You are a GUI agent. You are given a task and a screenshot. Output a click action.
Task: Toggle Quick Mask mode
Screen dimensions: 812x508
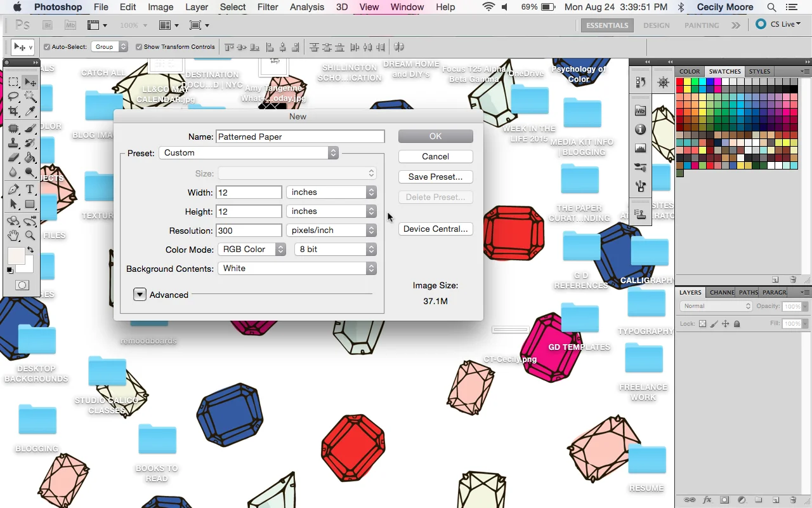point(22,285)
